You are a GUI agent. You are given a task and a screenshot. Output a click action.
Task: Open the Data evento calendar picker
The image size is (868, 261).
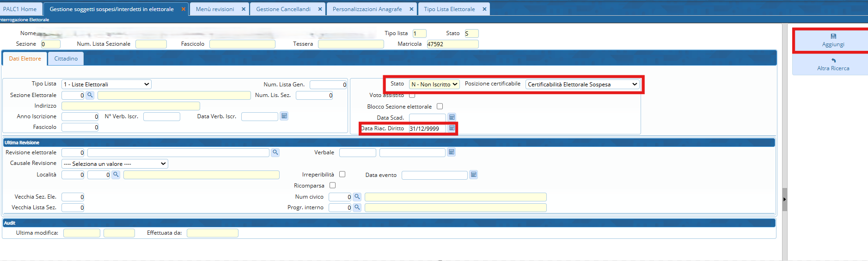[x=473, y=175]
